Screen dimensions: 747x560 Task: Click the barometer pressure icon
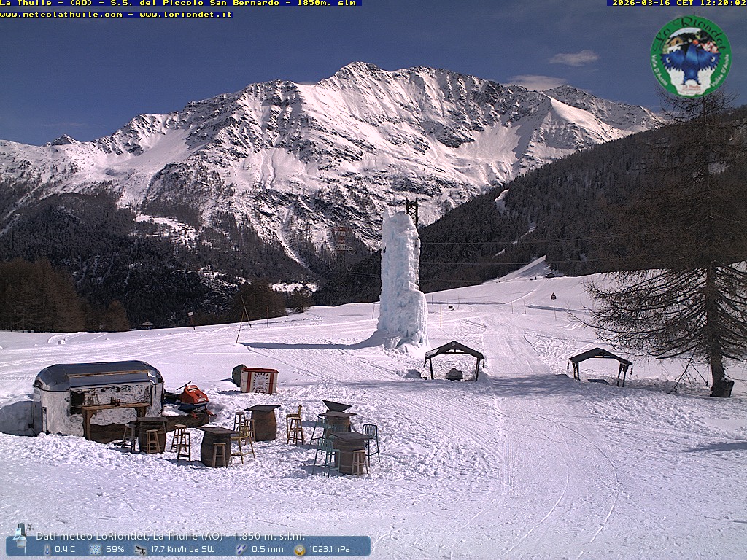(299, 549)
